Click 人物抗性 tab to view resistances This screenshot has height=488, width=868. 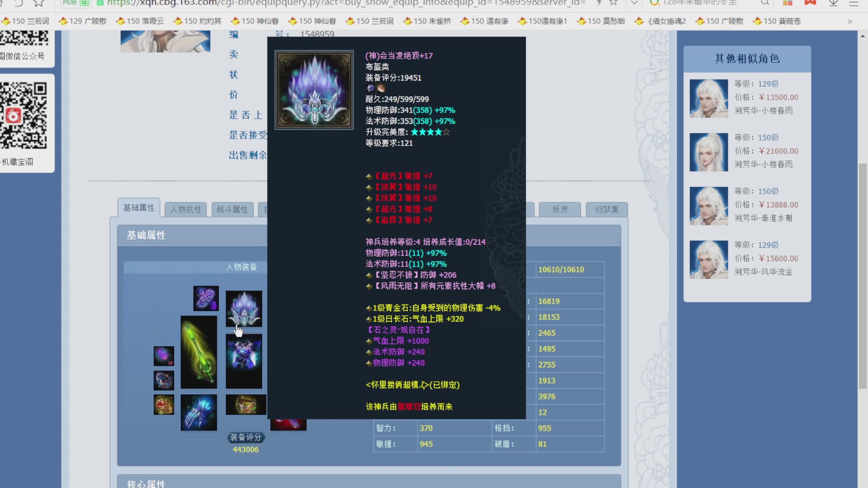pyautogui.click(x=185, y=209)
